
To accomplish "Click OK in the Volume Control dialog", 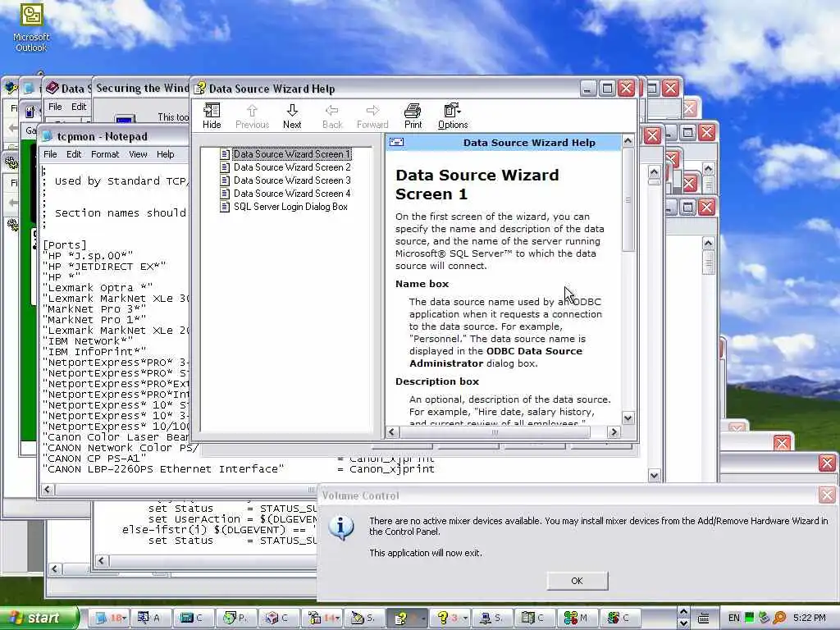I will 577,581.
